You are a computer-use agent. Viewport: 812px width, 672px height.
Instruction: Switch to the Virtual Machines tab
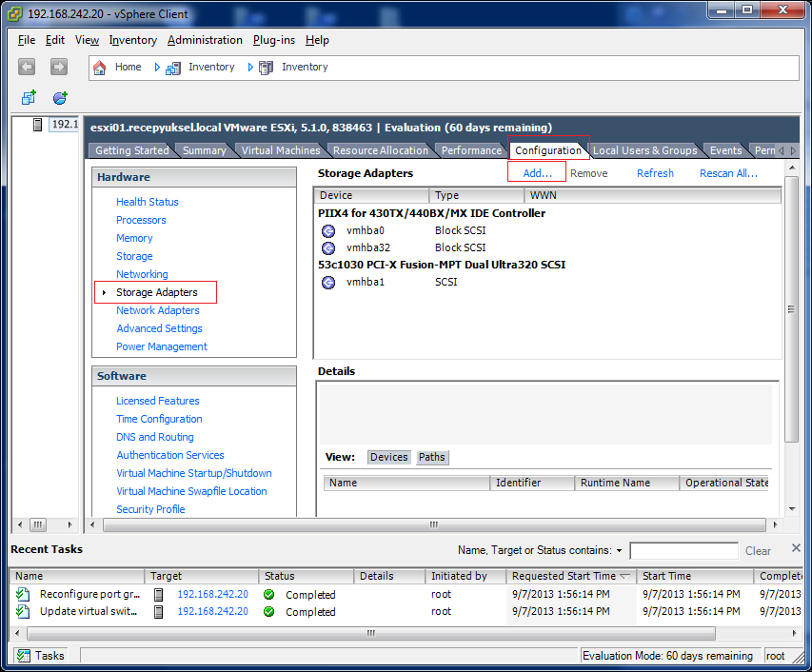pos(281,150)
